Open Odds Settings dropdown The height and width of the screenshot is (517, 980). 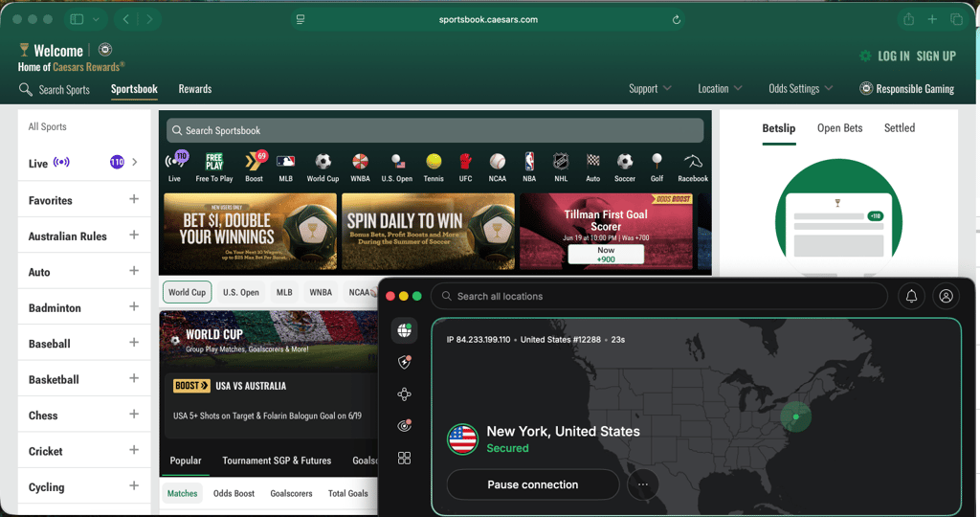(801, 89)
